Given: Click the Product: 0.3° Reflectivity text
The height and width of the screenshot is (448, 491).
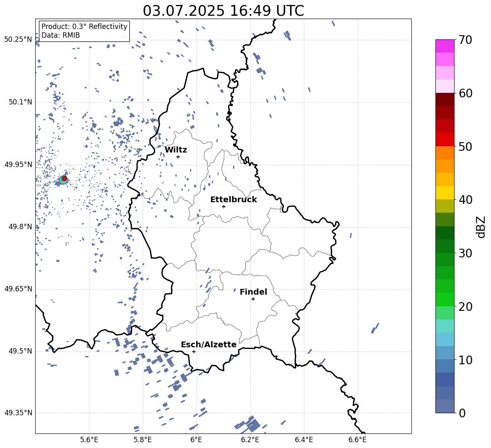Looking at the screenshot, I should click(x=84, y=26).
